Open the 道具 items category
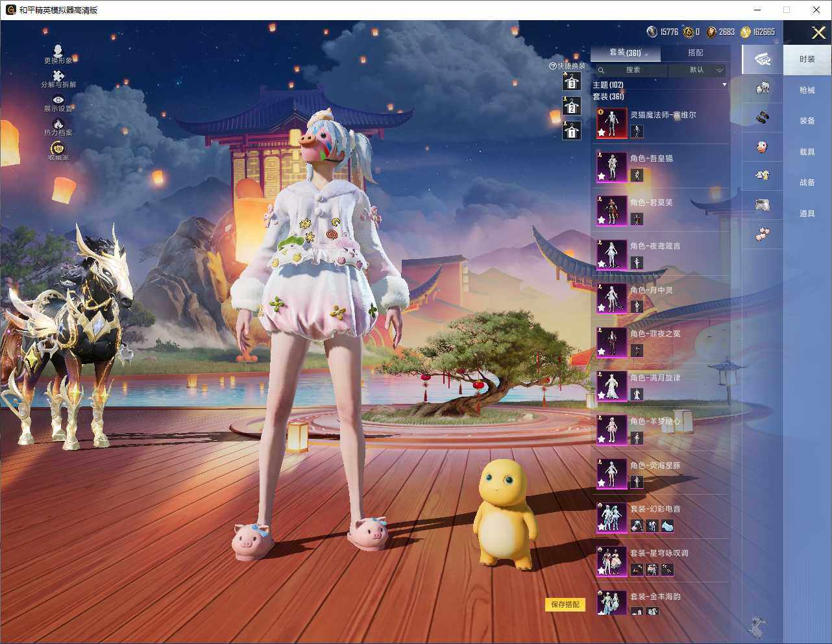832x644 pixels. pos(807,214)
